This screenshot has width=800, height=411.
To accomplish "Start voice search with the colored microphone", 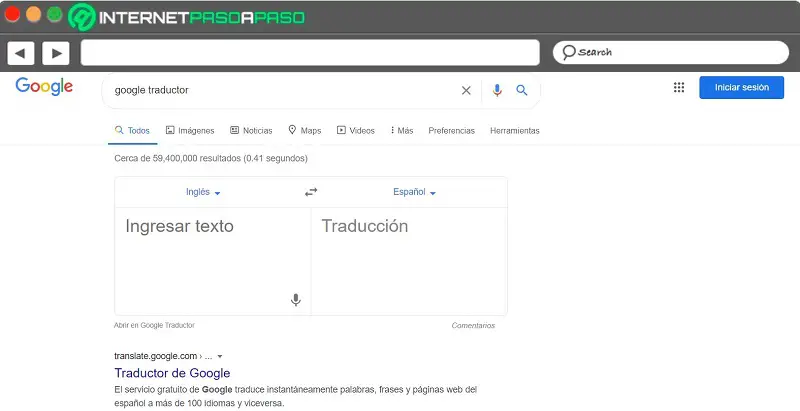I will 497,90.
